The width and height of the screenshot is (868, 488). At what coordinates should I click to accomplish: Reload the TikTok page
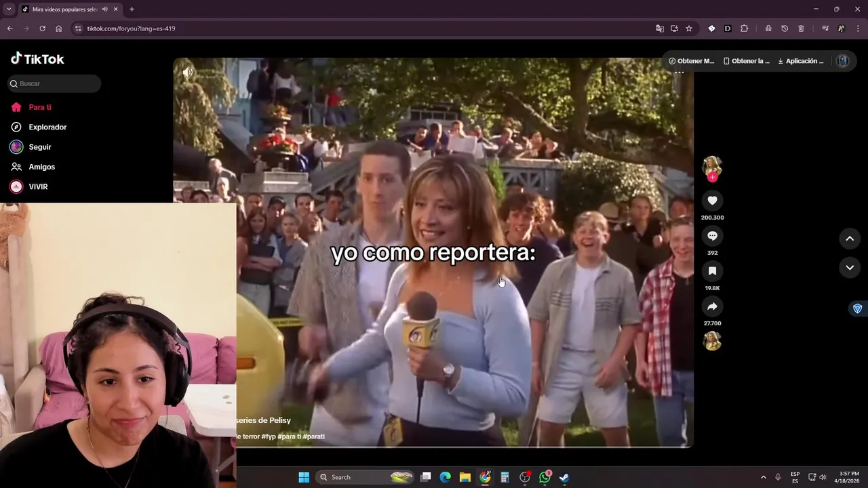pyautogui.click(x=42, y=28)
